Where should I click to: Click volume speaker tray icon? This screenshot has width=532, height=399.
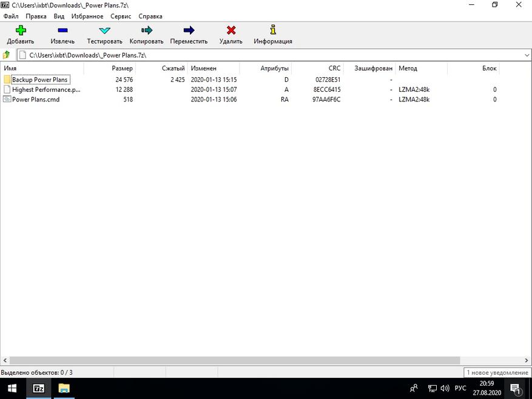click(x=445, y=388)
